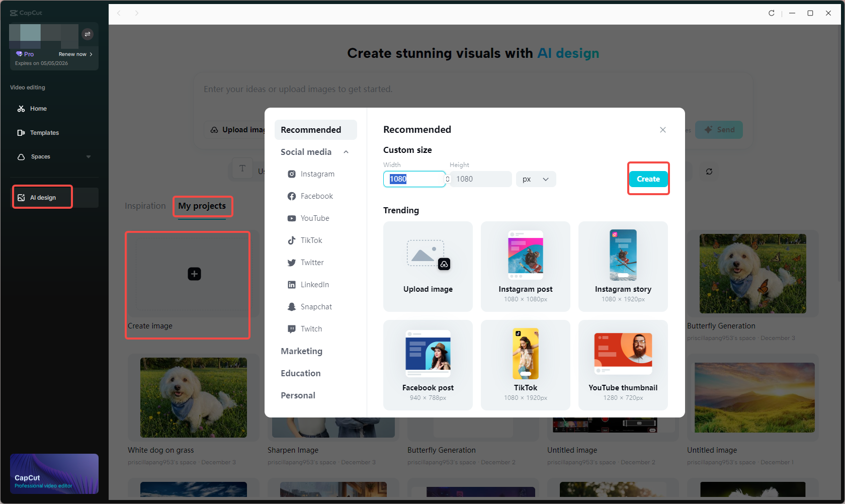Select Twitter in the social media list
The image size is (845, 504).
coord(311,262)
